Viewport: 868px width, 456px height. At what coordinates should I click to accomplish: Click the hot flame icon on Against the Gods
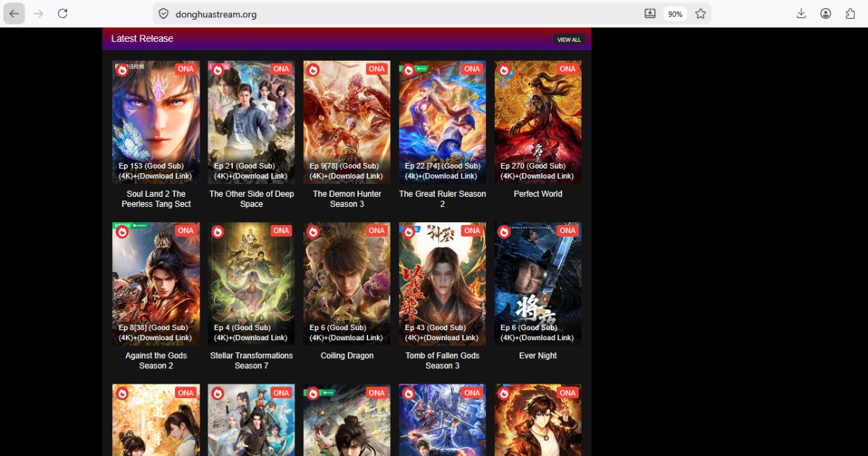(122, 232)
